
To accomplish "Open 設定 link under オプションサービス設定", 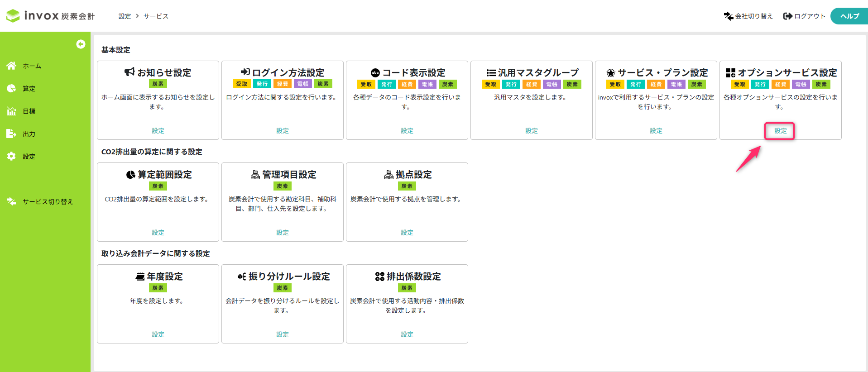I will 780,131.
